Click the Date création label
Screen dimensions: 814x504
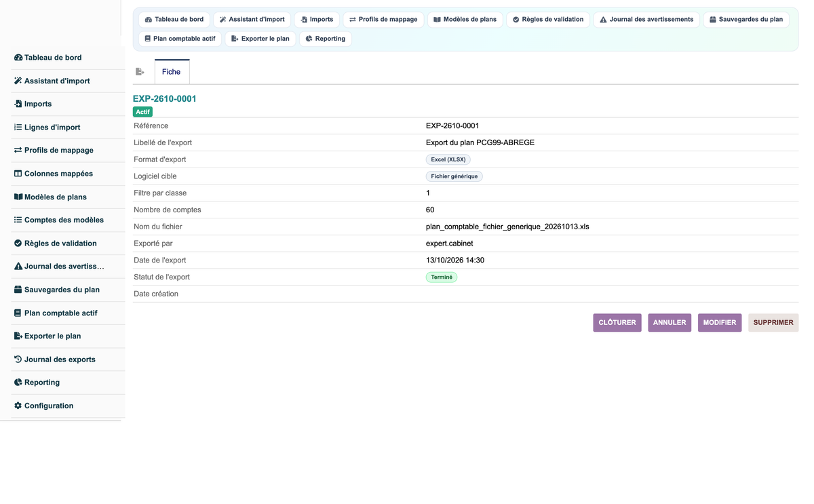coord(156,294)
